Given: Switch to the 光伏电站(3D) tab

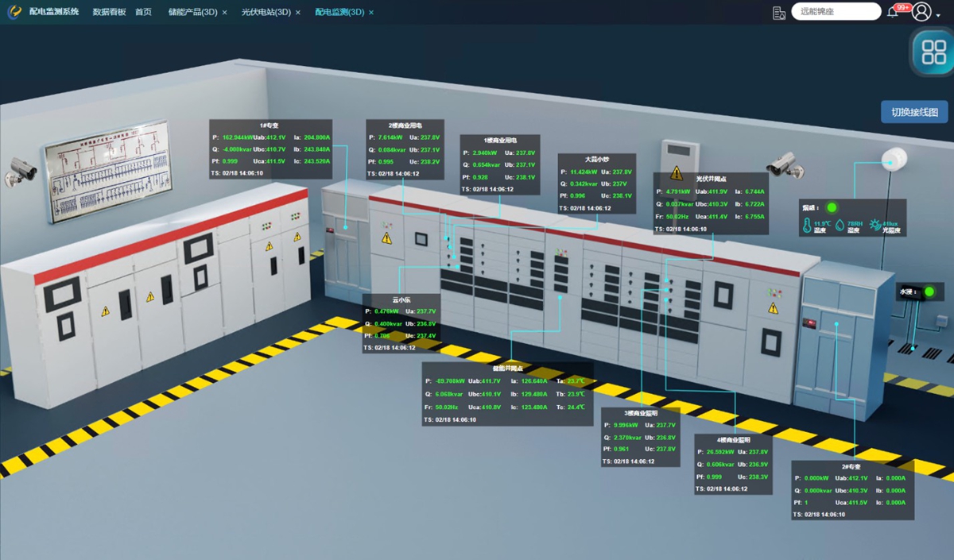Looking at the screenshot, I should pos(266,12).
